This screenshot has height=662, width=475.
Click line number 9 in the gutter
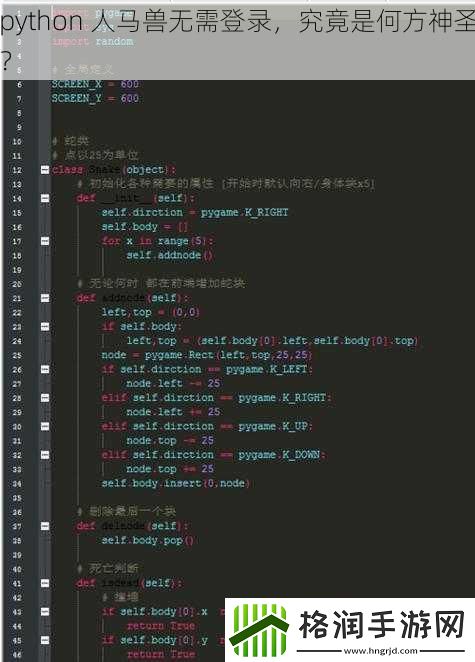pyautogui.click(x=19, y=127)
